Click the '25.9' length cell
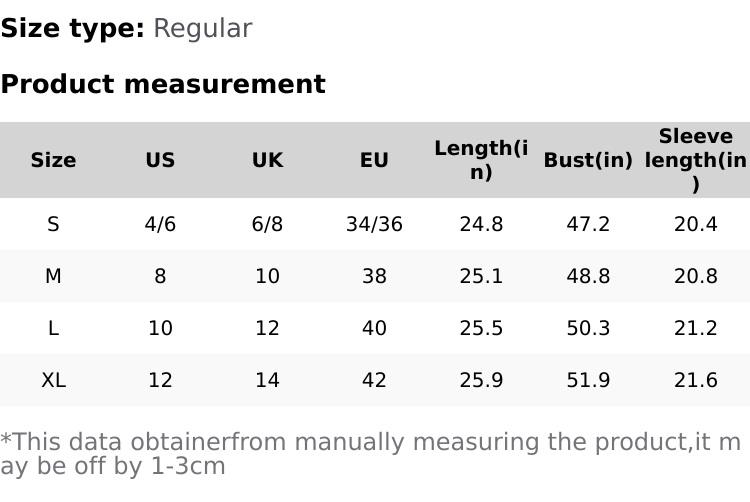The image size is (750, 502). 481,380
